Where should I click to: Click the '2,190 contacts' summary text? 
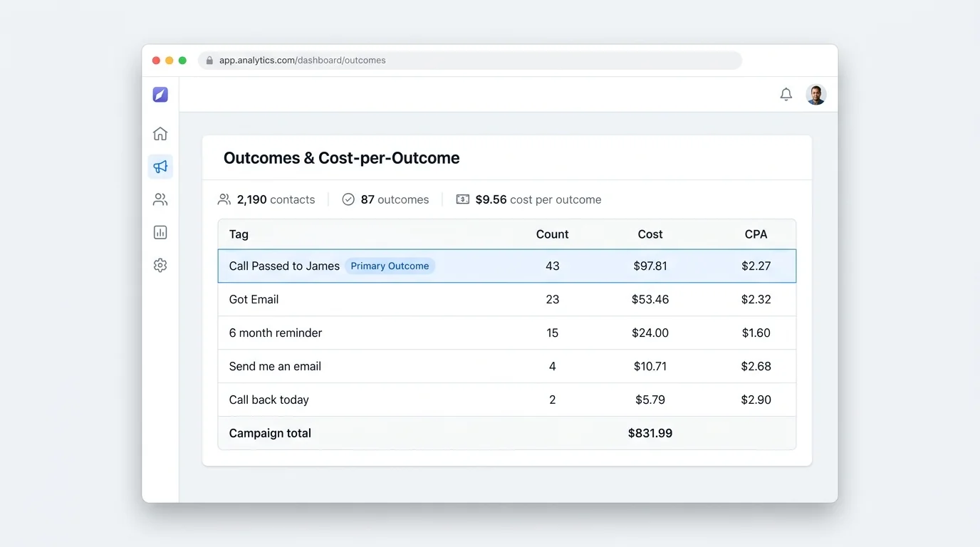pos(276,199)
